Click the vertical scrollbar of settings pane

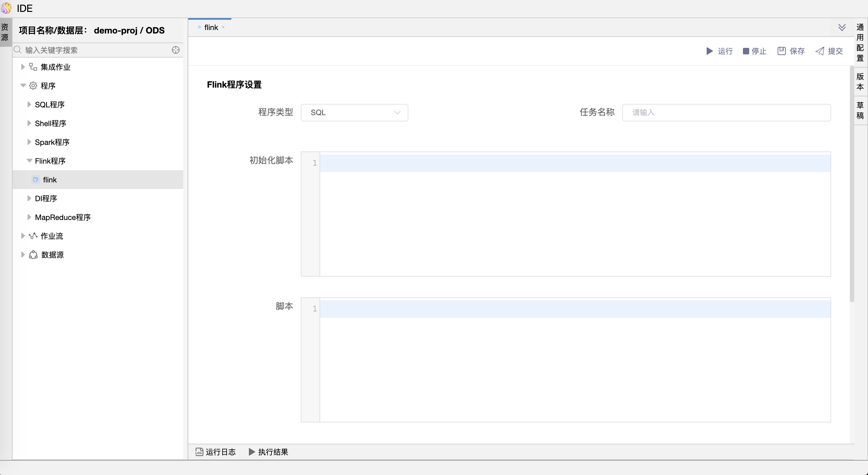pos(851,184)
